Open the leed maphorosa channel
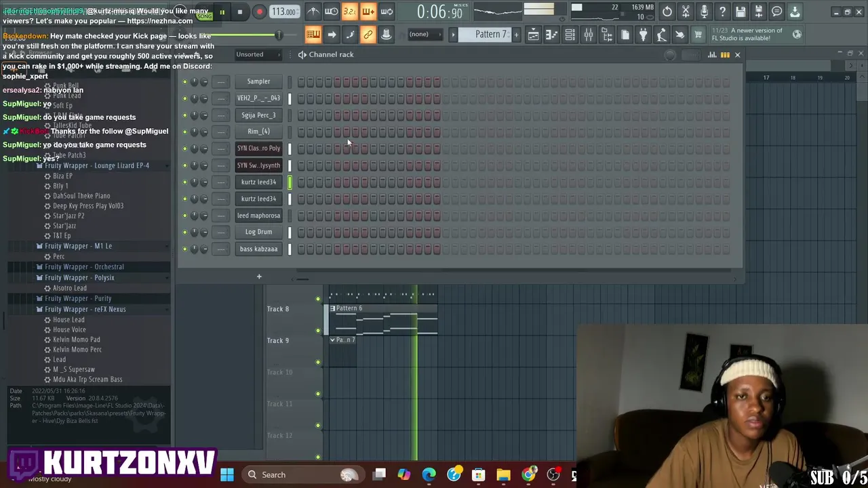The width and height of the screenshot is (868, 488). [258, 216]
